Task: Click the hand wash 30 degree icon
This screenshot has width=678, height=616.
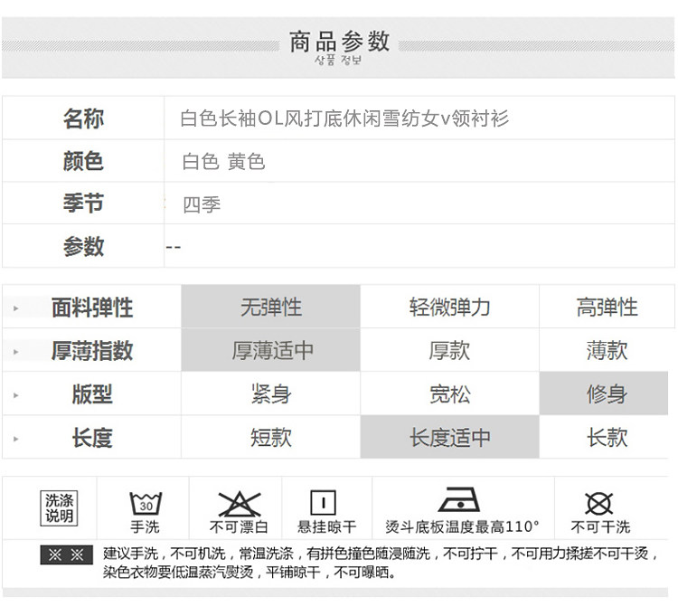Action: point(146,504)
